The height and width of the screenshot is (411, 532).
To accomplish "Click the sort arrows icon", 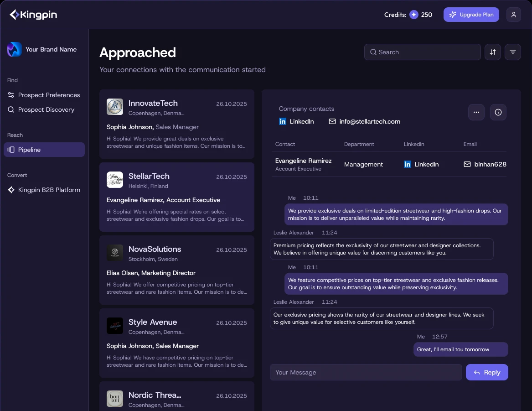I will click(492, 52).
